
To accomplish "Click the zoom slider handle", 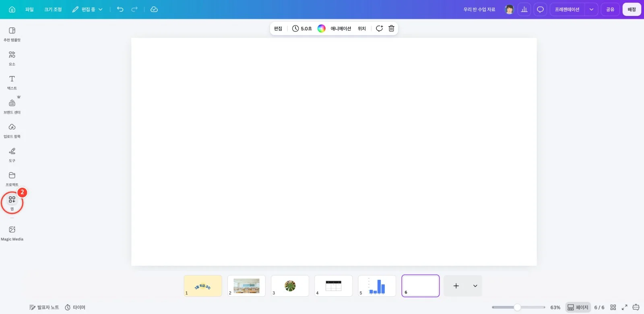I will pos(517,307).
